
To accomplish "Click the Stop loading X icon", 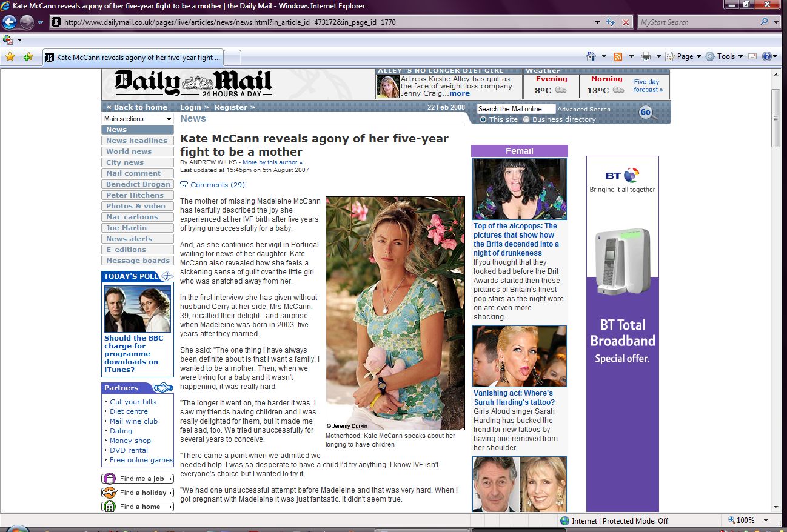I will (x=626, y=22).
